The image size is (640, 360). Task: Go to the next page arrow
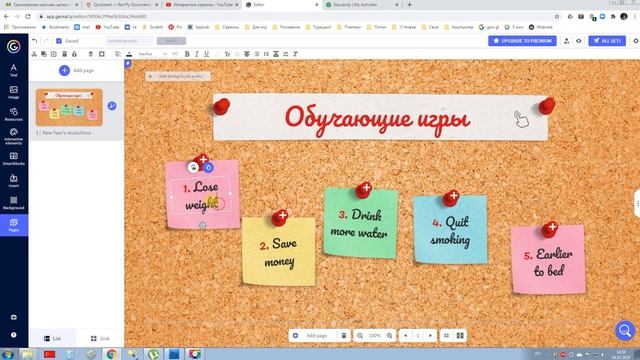pos(430,336)
